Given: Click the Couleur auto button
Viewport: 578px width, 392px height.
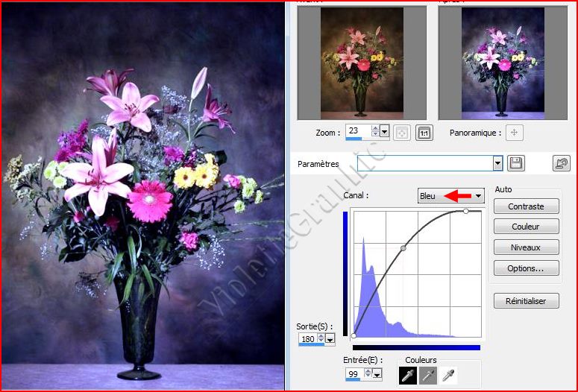Looking at the screenshot, I should (526, 227).
